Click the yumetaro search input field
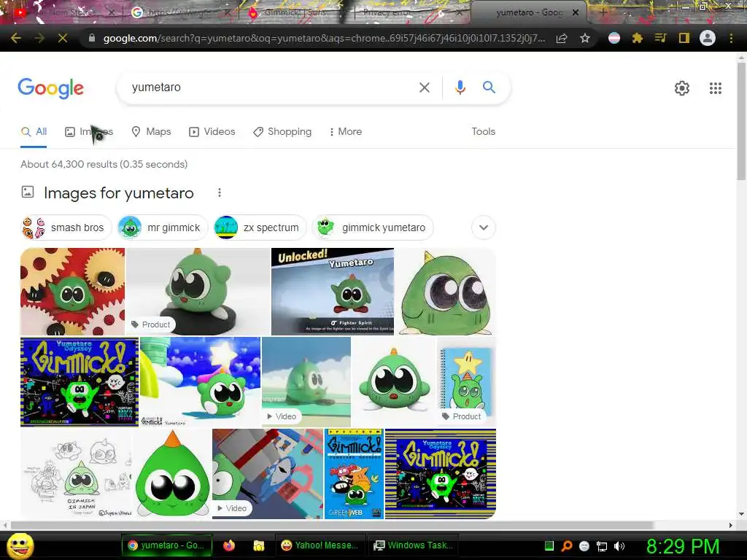The width and height of the screenshot is (747, 560). coord(271,87)
